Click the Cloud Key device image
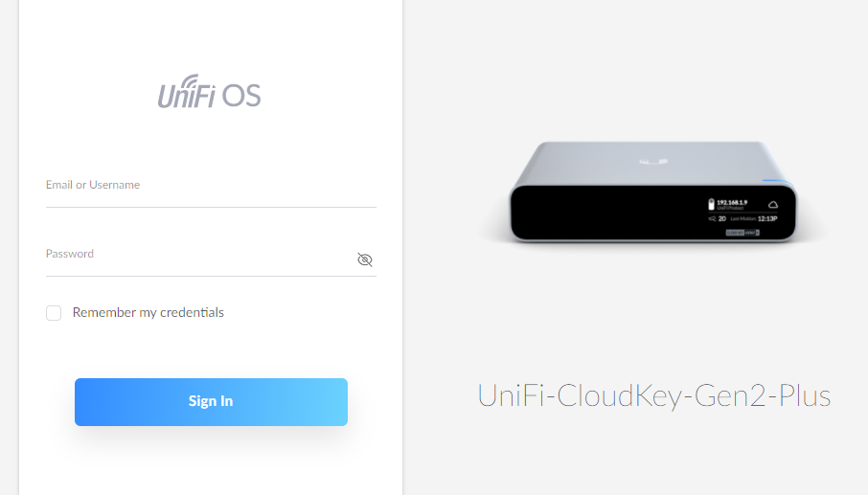The height and width of the screenshot is (495, 868). [x=653, y=191]
